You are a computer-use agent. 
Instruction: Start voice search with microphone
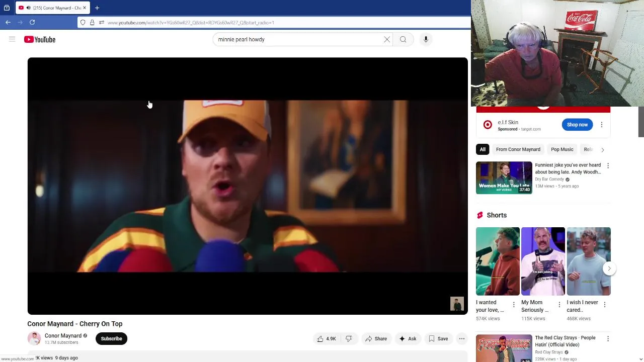(426, 39)
